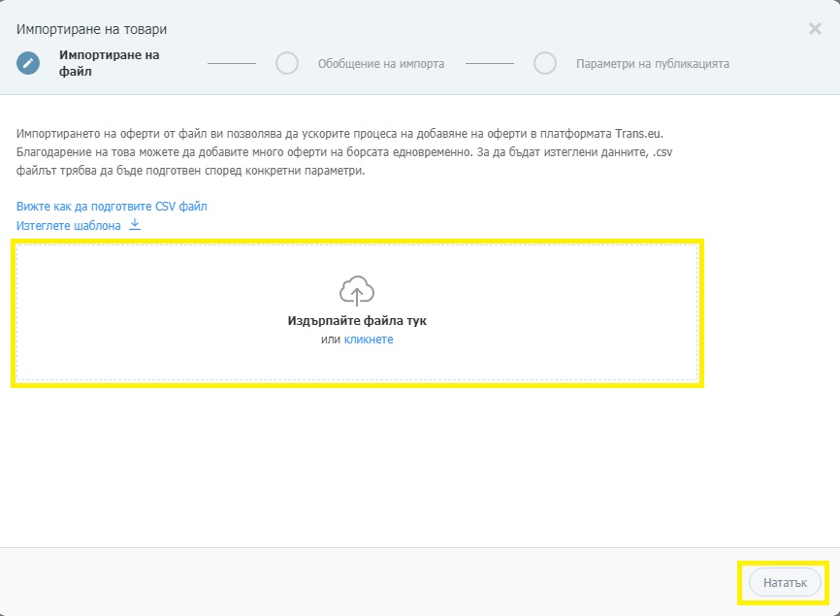Viewport: 840px width, 616px height.
Task: Click the cloud upload icon
Action: (357, 291)
